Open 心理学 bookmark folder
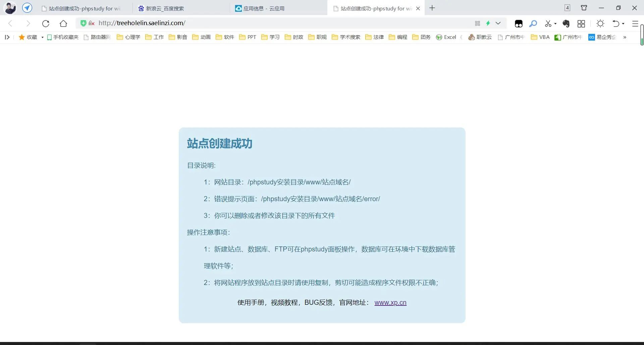The width and height of the screenshot is (644, 345). pos(128,37)
